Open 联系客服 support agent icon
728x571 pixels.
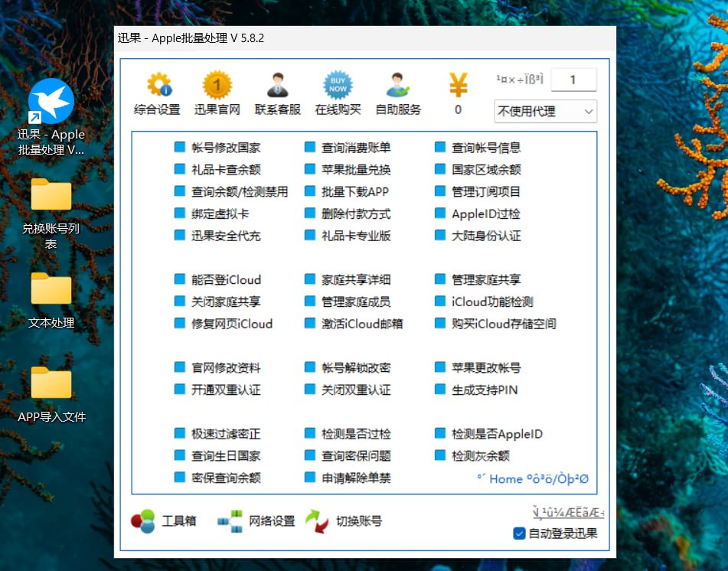tap(278, 85)
